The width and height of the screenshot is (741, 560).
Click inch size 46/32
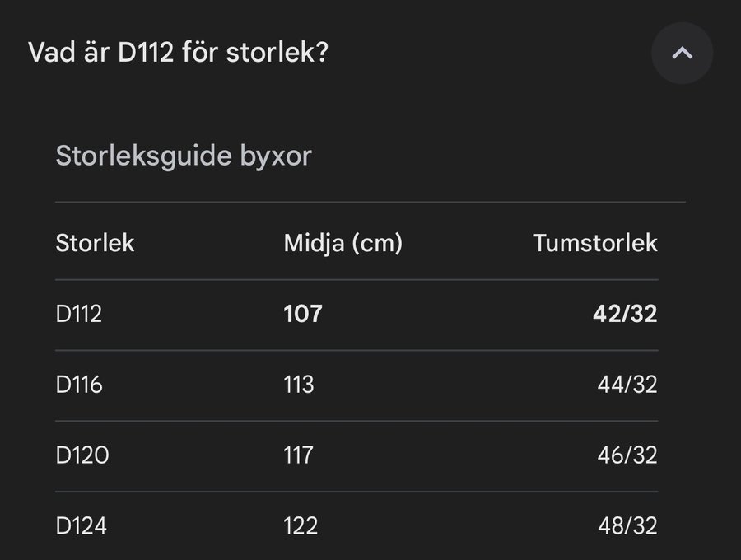tap(627, 455)
